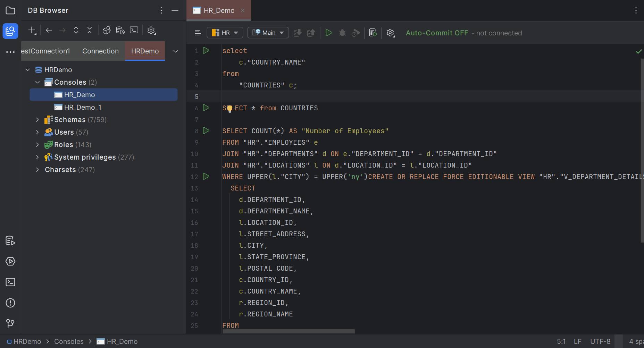Click the Rollback icon in the editor toolbar
Viewport: 644px width, 348px height.
click(311, 33)
